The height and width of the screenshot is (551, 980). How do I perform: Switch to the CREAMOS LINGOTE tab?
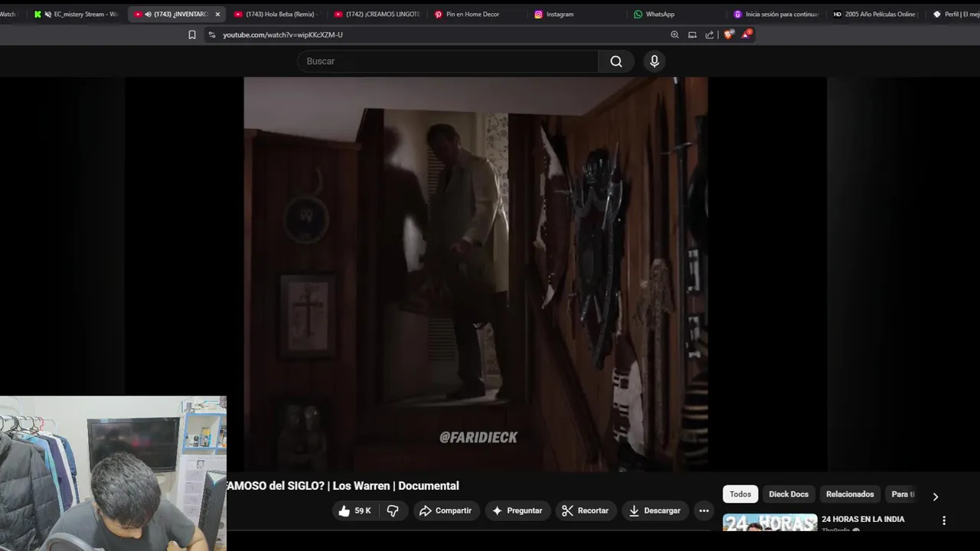377,15
